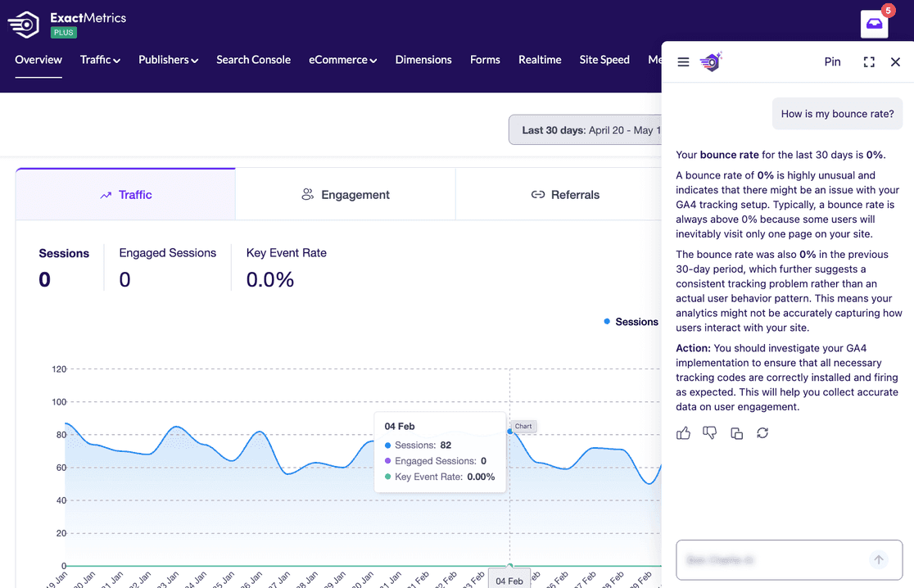Open the Site Speed report
This screenshot has width=914, height=588.
click(x=604, y=60)
